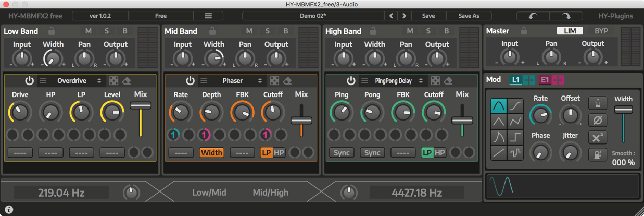Select the random stepped LFO waveform

coord(515,153)
